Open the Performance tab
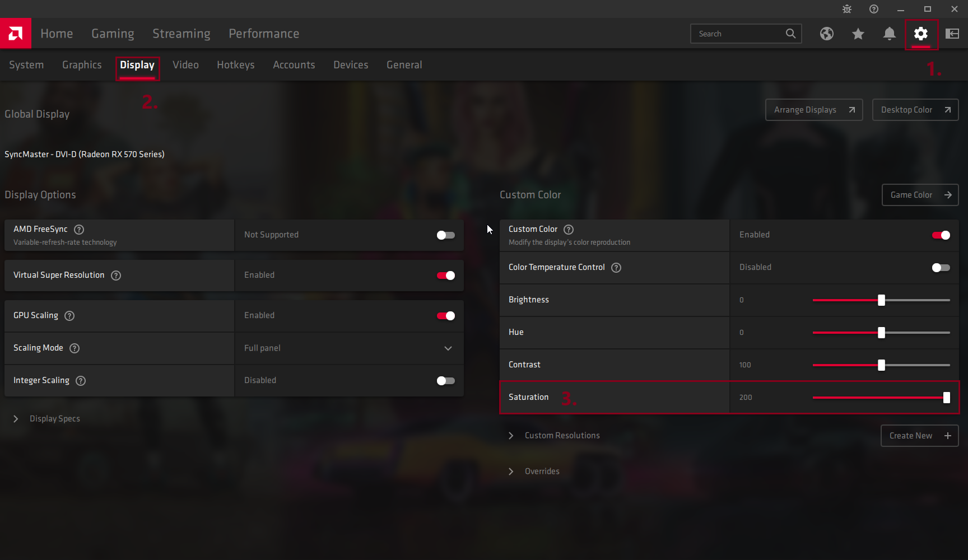This screenshot has width=968, height=560. click(264, 34)
